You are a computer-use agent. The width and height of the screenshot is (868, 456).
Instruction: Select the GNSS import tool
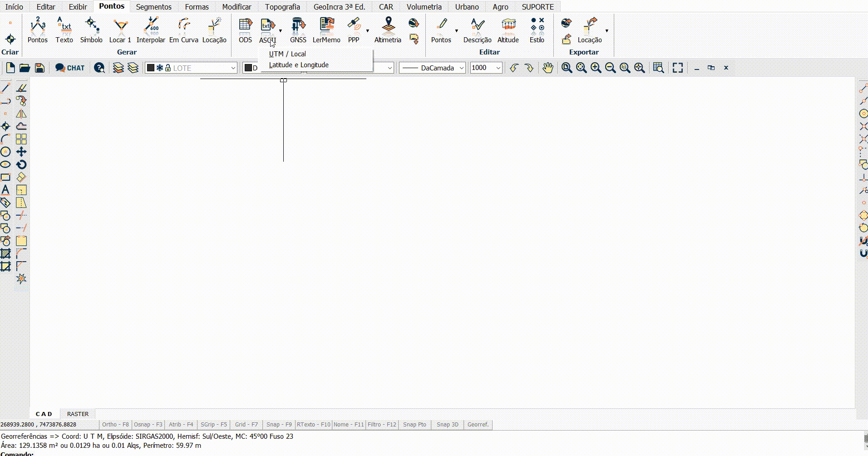pos(298,30)
